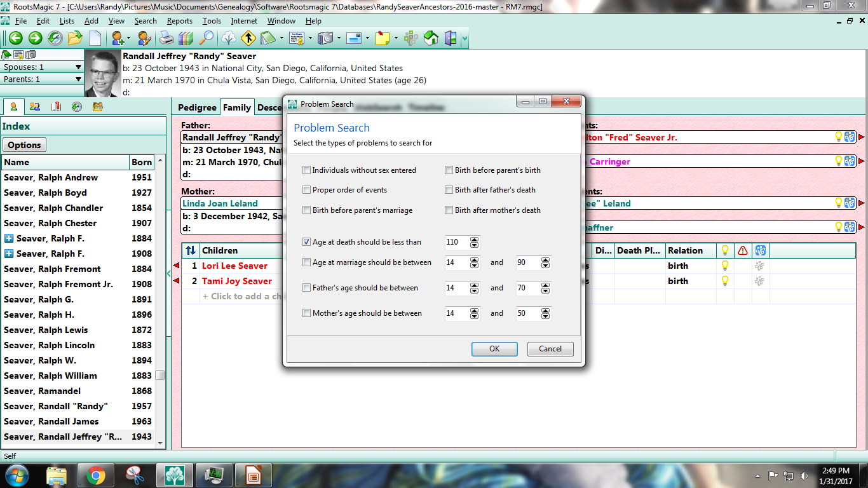Image resolution: width=868 pixels, height=488 pixels.
Task: Click the Publish books toolbar icon
Action: (185, 38)
